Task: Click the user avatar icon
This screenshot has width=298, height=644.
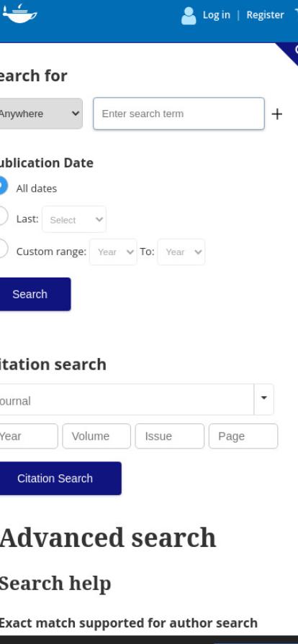Action: (x=189, y=16)
